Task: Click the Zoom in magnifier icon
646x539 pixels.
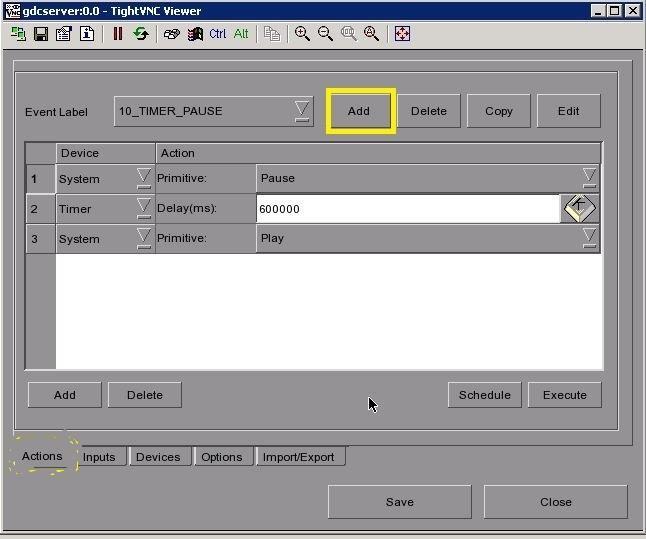Action: click(x=302, y=34)
